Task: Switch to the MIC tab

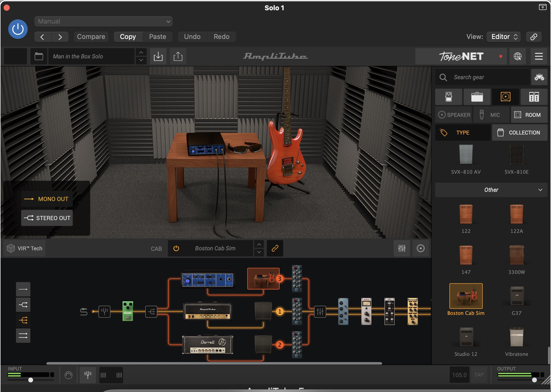Action: 491,115
